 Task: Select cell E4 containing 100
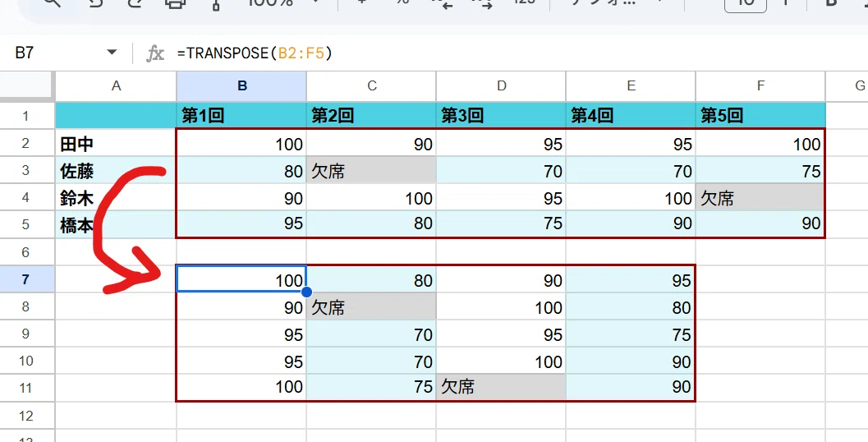click(631, 197)
